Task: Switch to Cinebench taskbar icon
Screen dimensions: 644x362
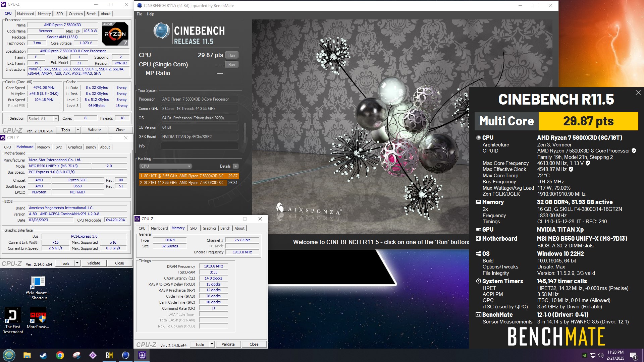Action: (x=126, y=355)
